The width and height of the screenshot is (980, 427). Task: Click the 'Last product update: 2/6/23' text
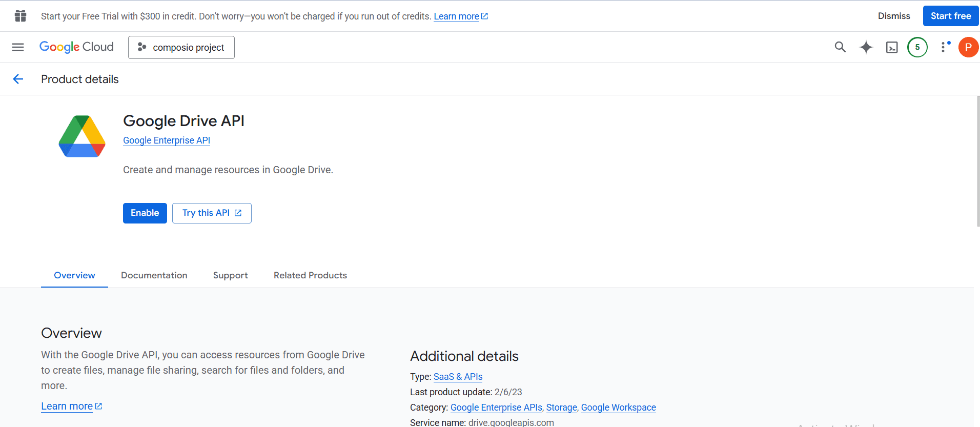tap(466, 392)
